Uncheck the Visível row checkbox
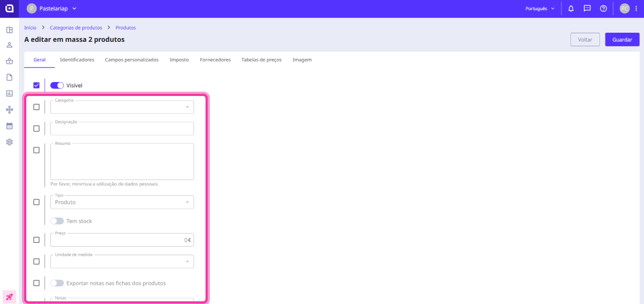This screenshot has width=644, height=304. pyautogui.click(x=36, y=85)
